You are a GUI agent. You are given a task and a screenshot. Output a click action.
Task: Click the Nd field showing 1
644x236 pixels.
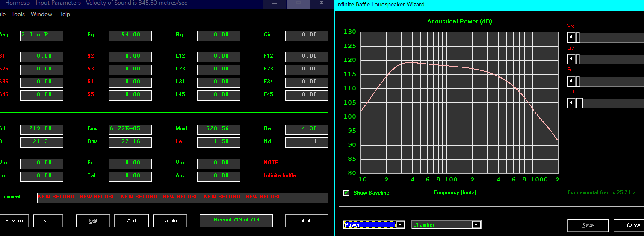click(x=307, y=142)
